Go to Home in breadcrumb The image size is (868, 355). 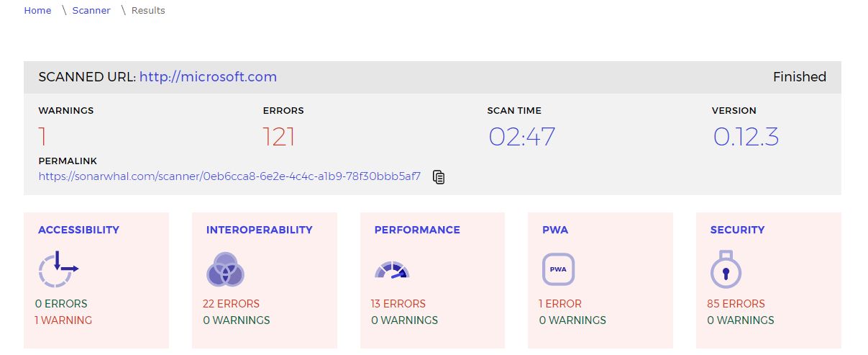coord(37,11)
